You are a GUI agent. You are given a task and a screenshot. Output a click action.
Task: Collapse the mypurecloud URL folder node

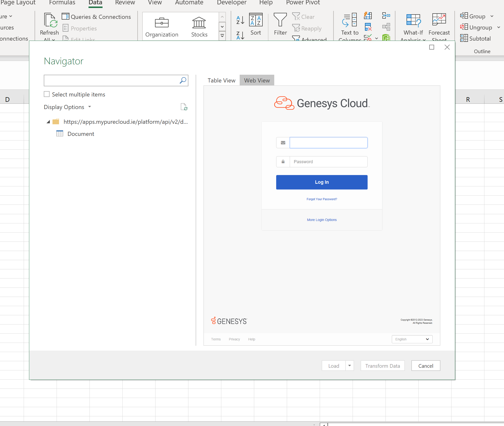click(48, 122)
